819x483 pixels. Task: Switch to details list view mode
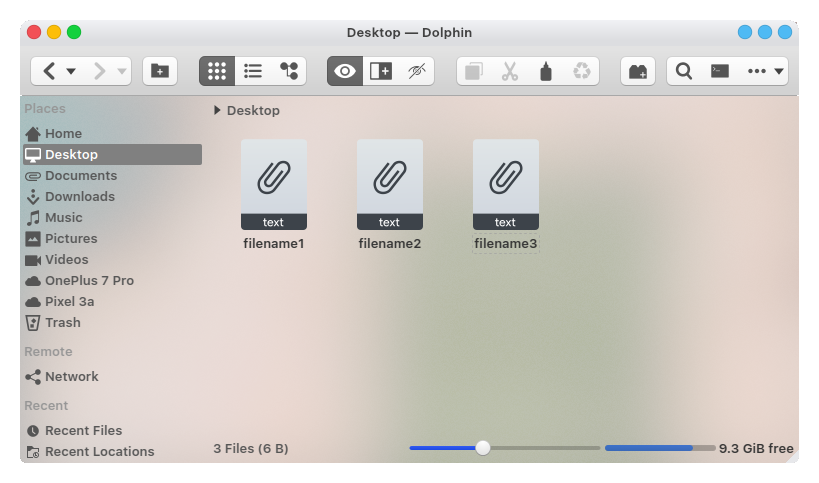point(253,71)
